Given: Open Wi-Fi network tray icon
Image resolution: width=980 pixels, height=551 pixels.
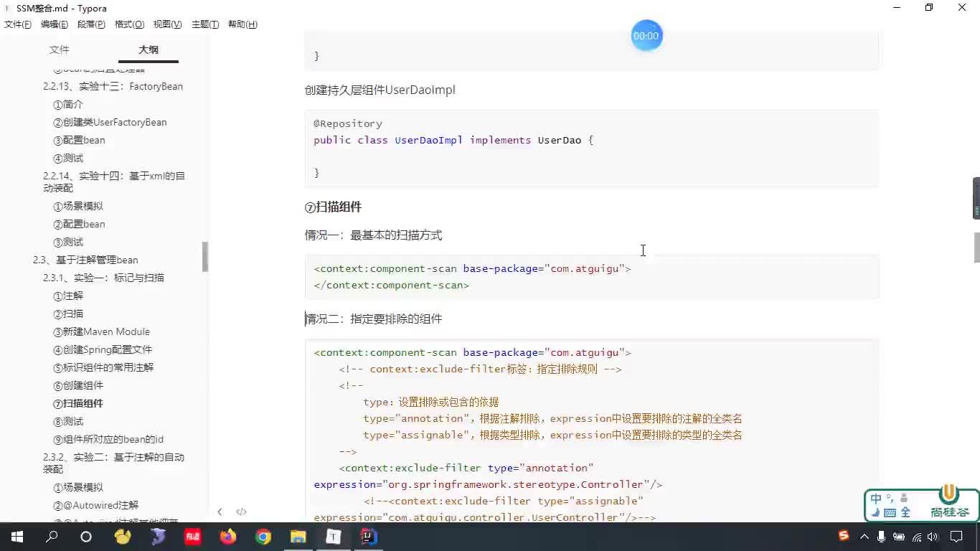Looking at the screenshot, I should (917, 537).
